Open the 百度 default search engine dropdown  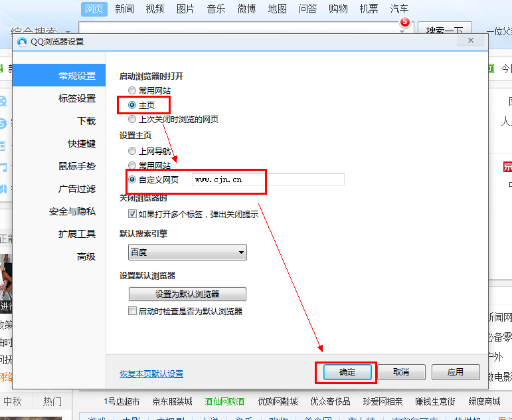[187, 253]
